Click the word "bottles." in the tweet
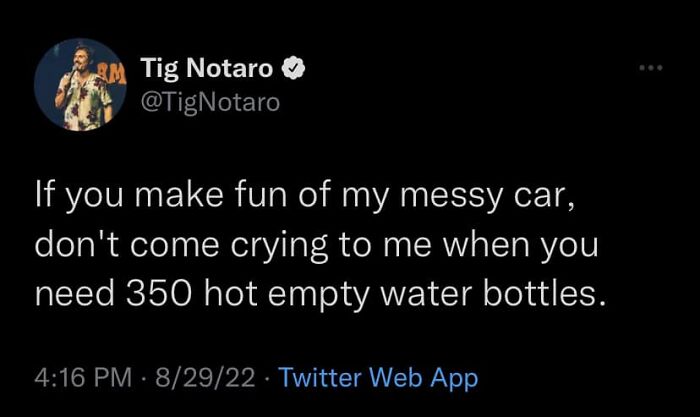The width and height of the screenshot is (700, 417). (551, 293)
